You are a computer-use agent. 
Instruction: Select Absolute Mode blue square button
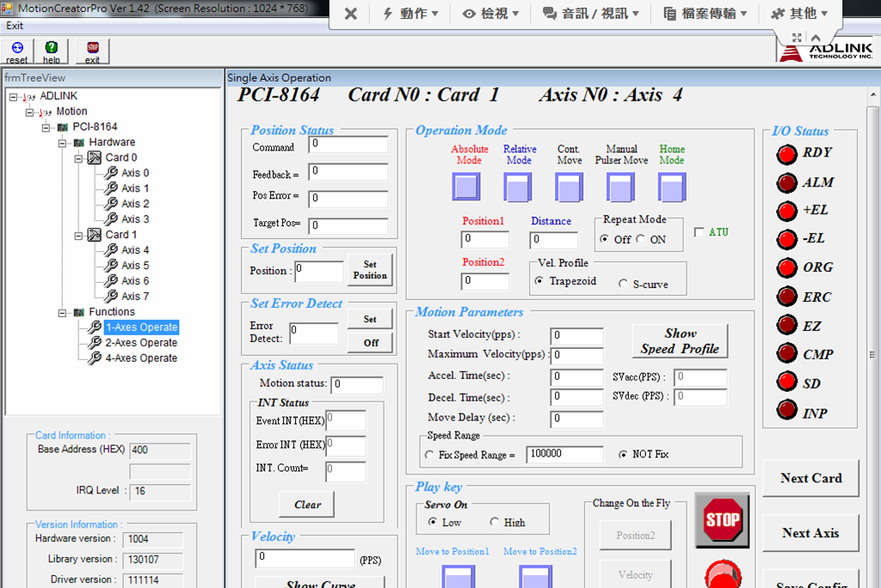(466, 187)
